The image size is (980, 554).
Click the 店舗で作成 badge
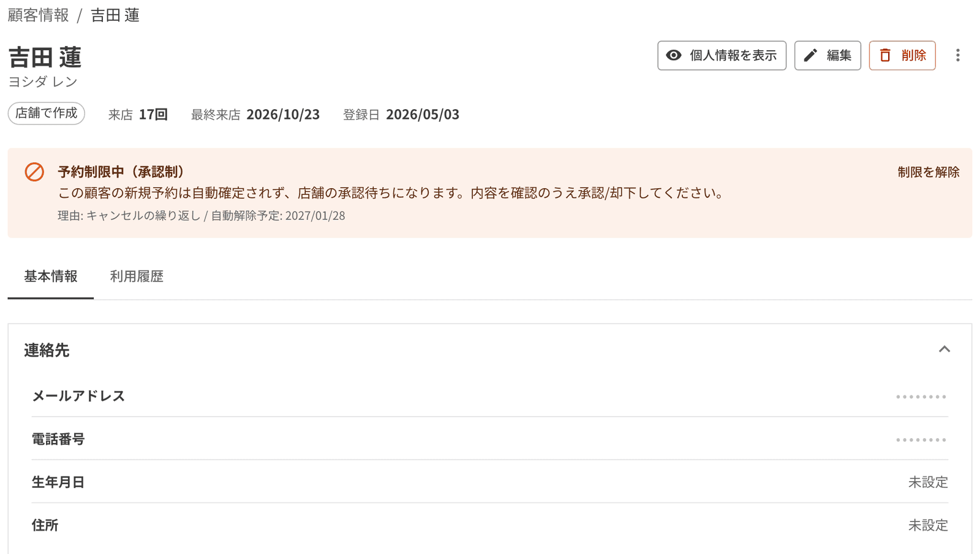(47, 113)
